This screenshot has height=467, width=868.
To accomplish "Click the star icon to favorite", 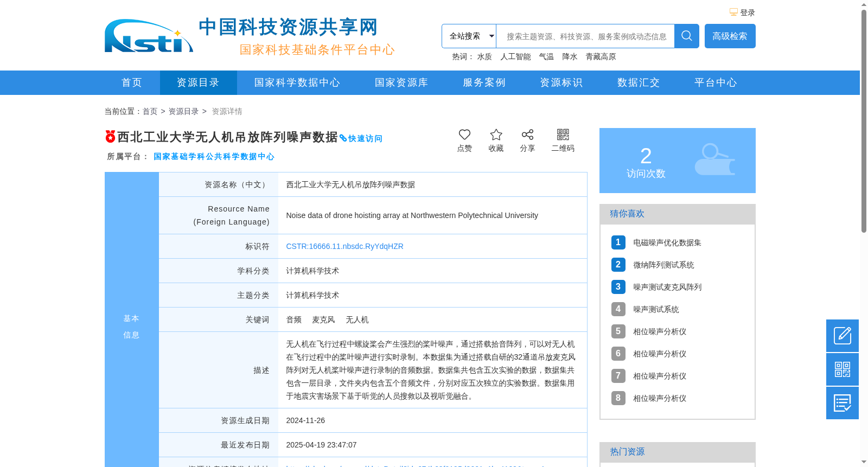I will coord(496,135).
